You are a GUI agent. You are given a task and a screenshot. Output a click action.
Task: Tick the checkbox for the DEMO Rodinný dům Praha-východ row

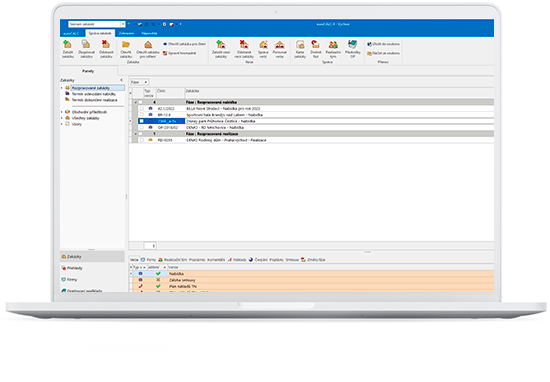(x=141, y=140)
